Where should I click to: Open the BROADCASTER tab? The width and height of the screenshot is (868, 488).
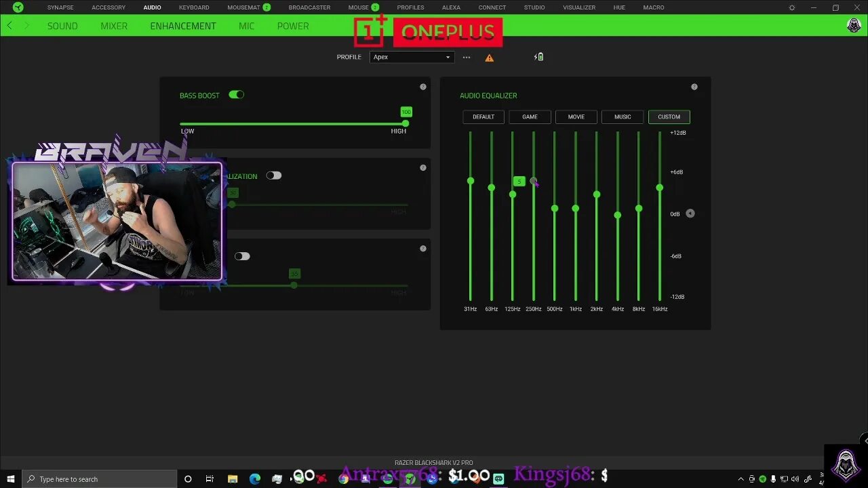pyautogui.click(x=309, y=7)
